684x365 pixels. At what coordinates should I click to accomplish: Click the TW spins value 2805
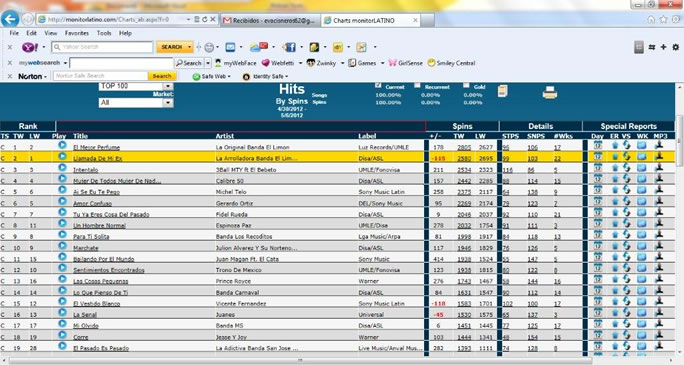[x=464, y=147]
